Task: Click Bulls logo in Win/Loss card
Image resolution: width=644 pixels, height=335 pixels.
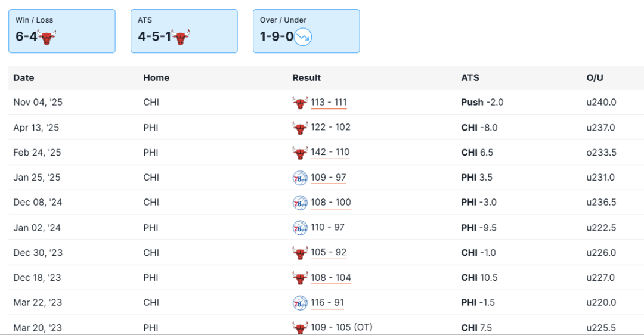Action: (x=47, y=37)
